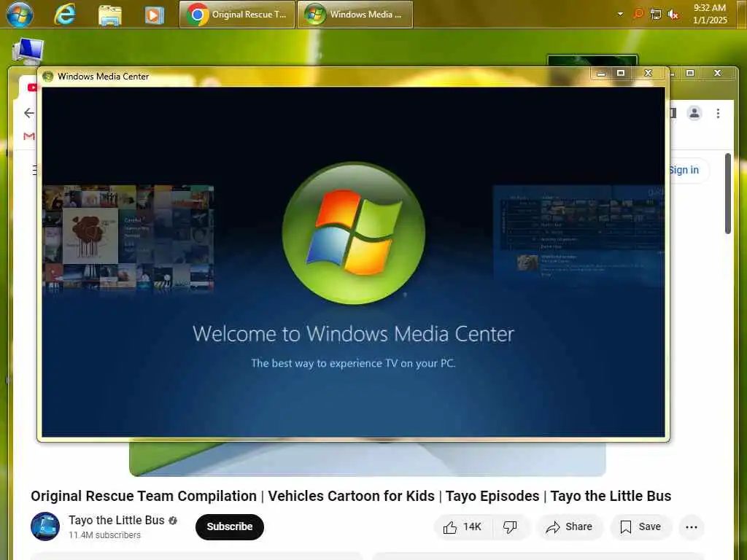Image resolution: width=747 pixels, height=560 pixels.
Task: Show hidden system tray icons
Action: (x=620, y=14)
